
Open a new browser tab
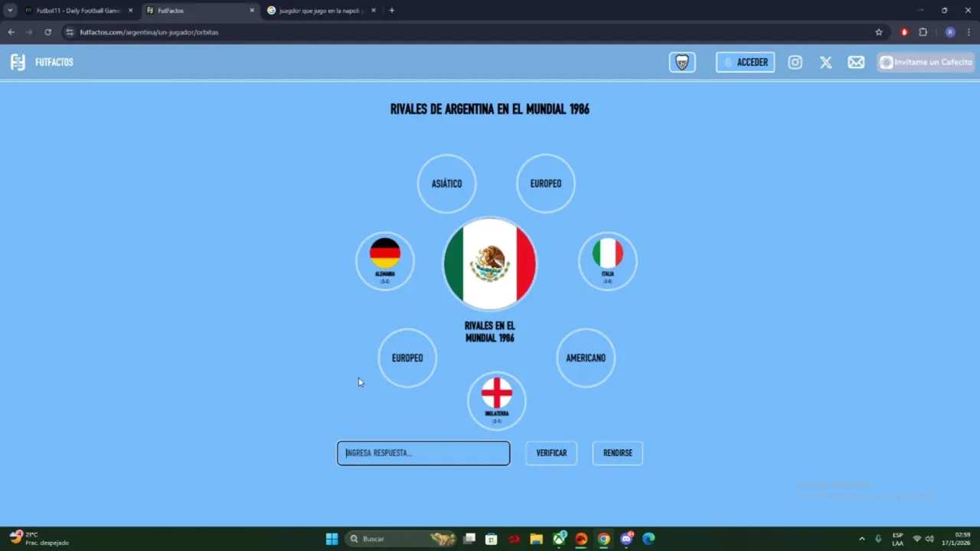(392, 11)
